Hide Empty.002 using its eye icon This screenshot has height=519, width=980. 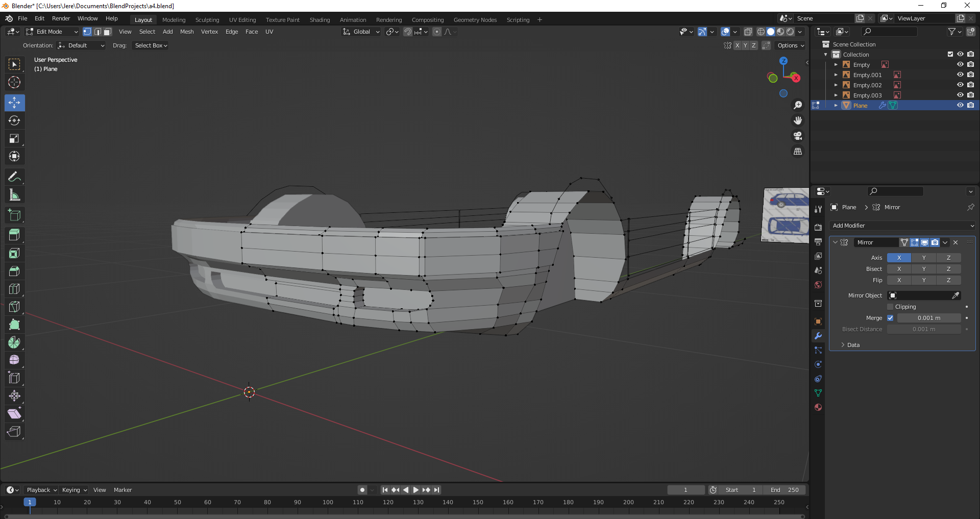[x=960, y=85]
